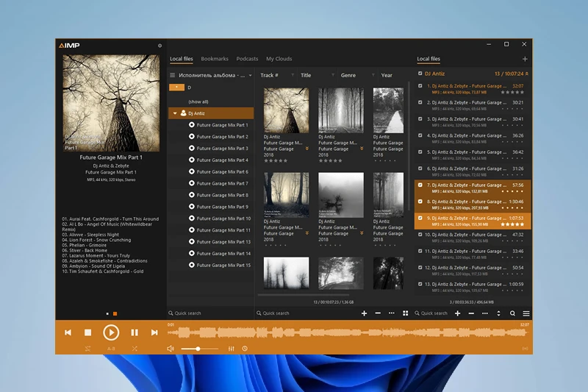Open the My Clouds tab
This screenshot has height=392, width=588.
point(279,59)
